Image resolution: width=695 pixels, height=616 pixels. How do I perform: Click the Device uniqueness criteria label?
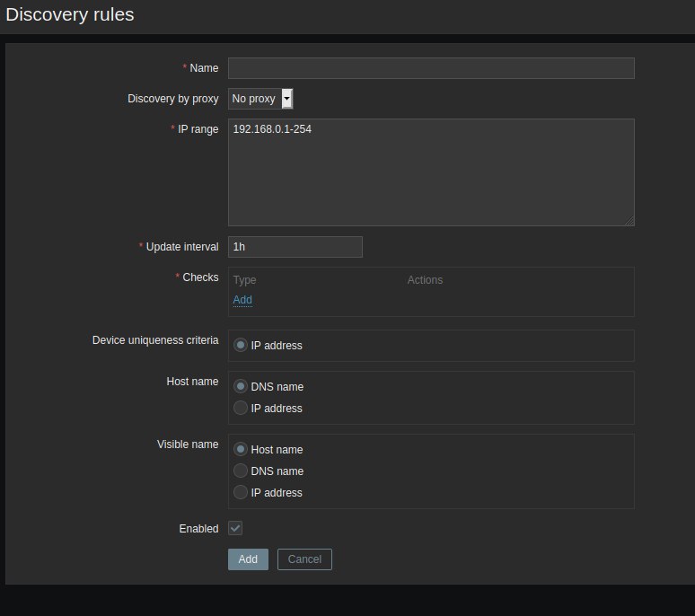[x=155, y=340]
